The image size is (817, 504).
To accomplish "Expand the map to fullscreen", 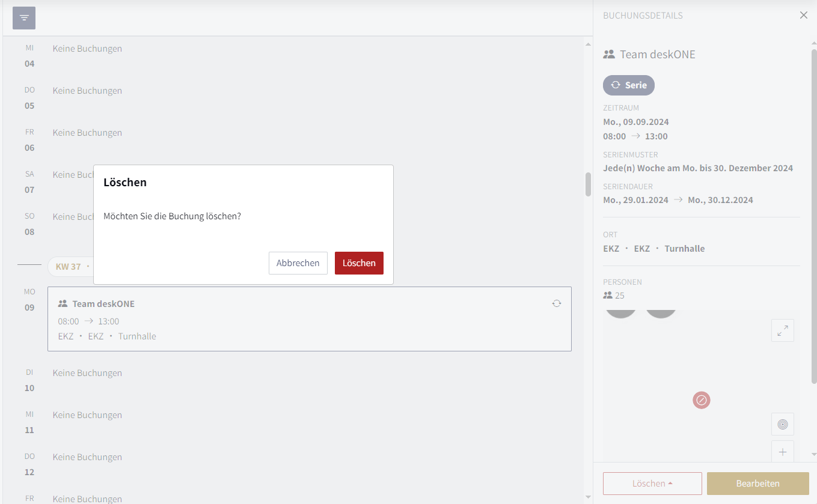I will click(x=783, y=330).
